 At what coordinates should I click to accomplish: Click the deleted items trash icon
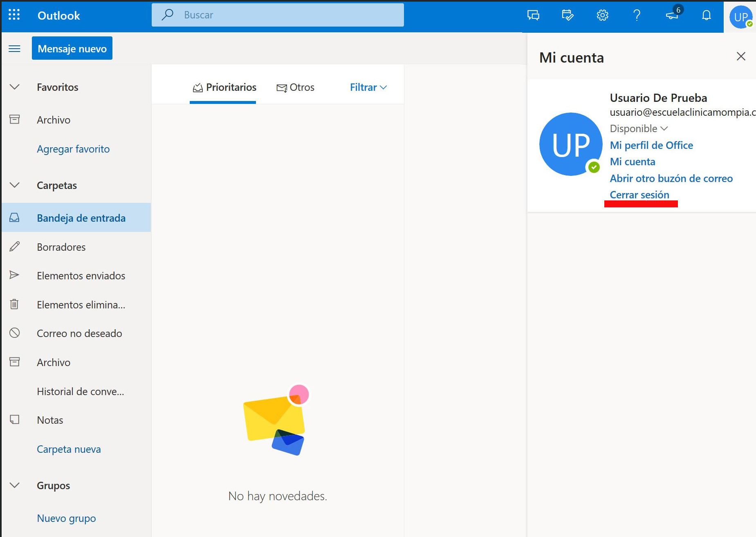tap(14, 304)
